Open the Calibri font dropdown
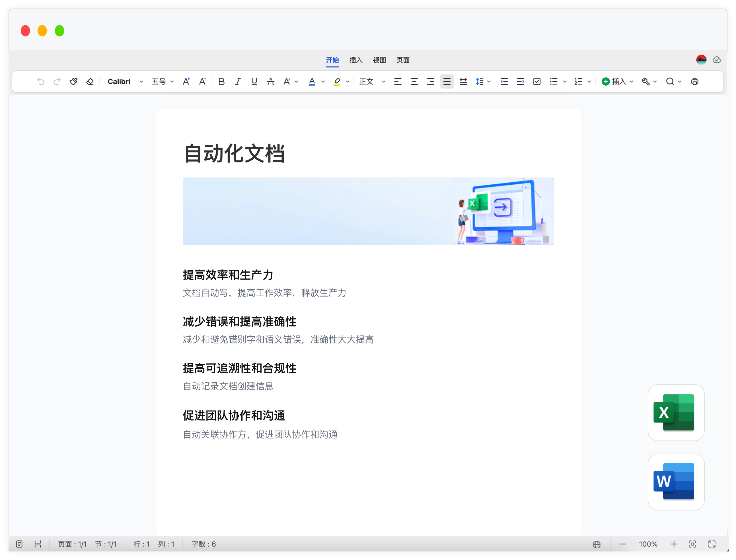This screenshot has height=560, width=736. pos(125,82)
